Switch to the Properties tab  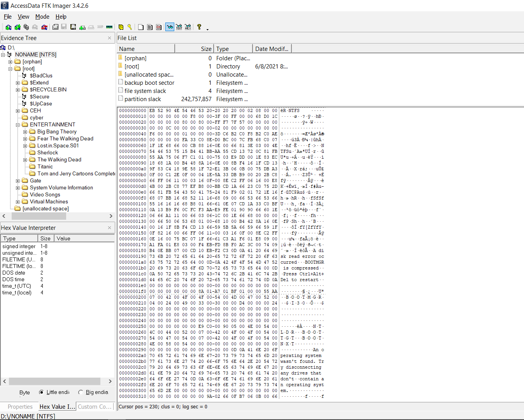20,406
